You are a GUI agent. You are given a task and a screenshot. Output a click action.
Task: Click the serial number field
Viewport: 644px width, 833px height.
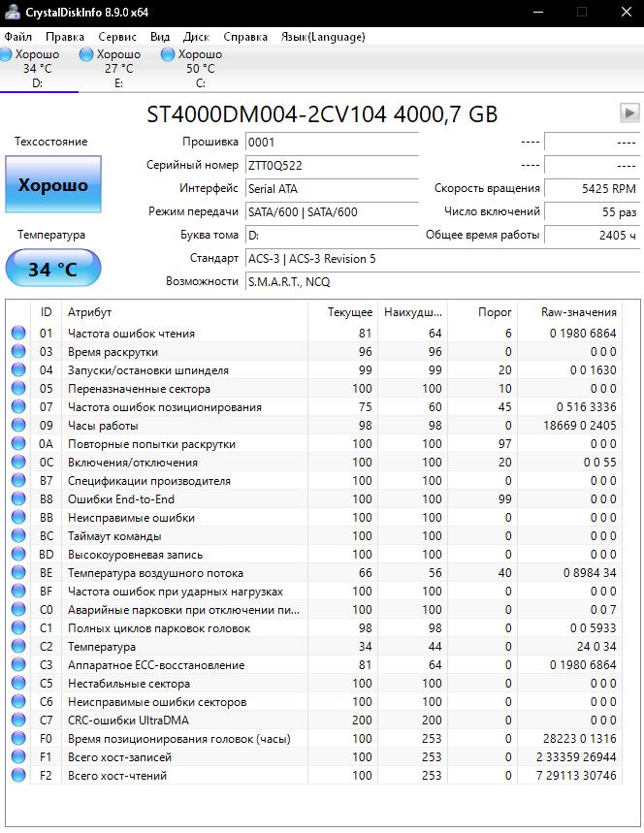click(x=330, y=165)
